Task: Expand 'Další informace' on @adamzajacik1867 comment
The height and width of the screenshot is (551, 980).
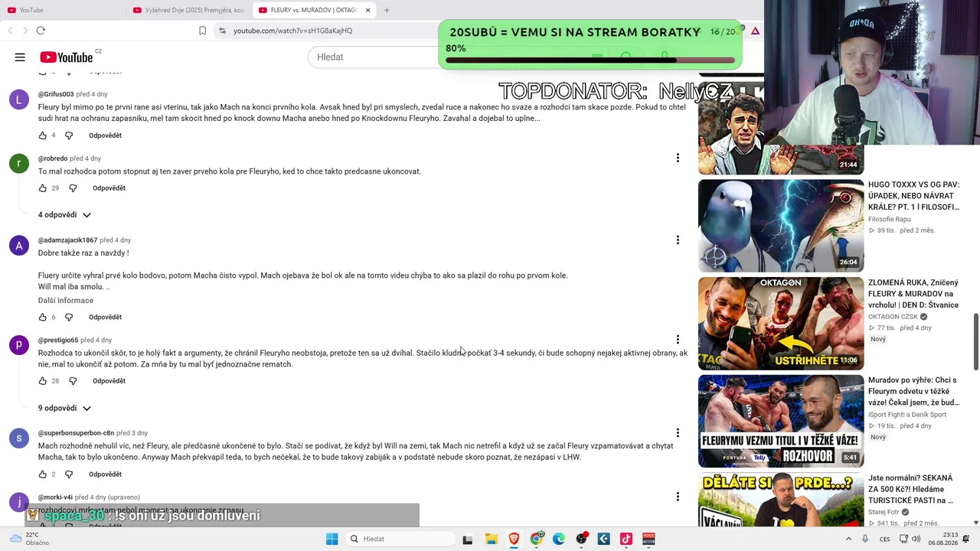Action: (66, 301)
